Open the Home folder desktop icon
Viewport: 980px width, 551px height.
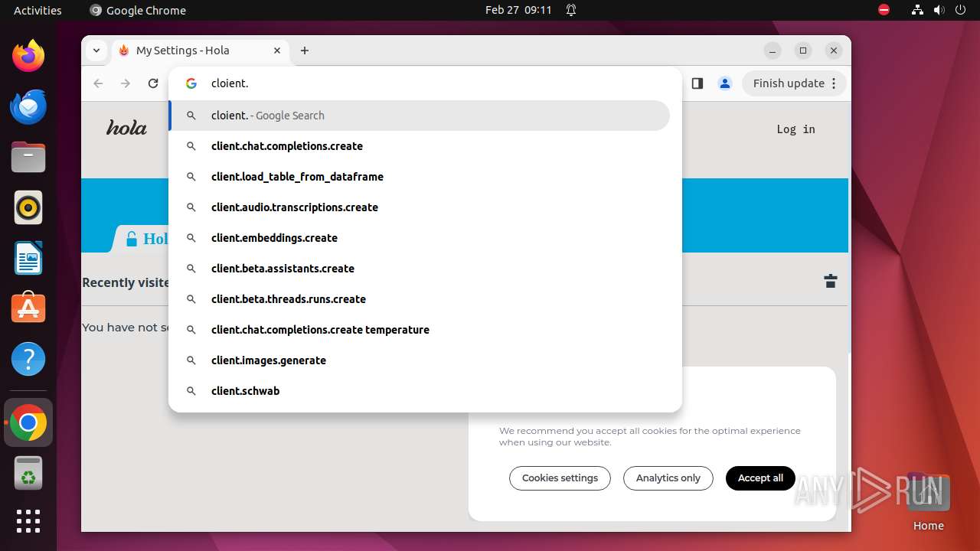(x=928, y=502)
